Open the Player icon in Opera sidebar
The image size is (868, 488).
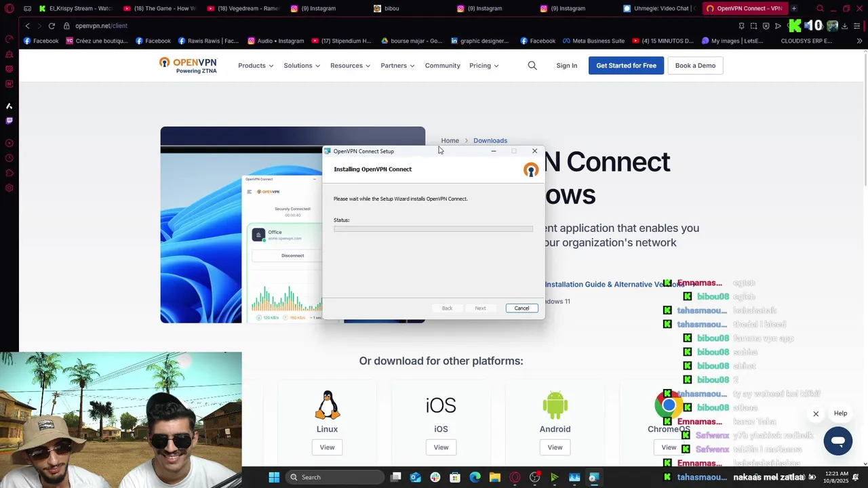click(9, 143)
